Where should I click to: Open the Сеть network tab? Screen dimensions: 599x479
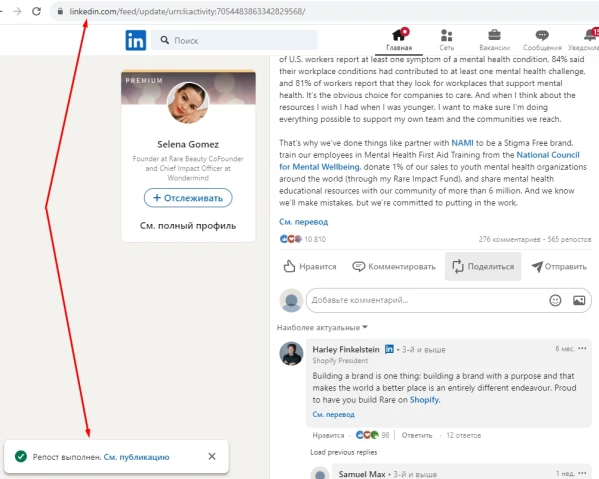tap(446, 40)
